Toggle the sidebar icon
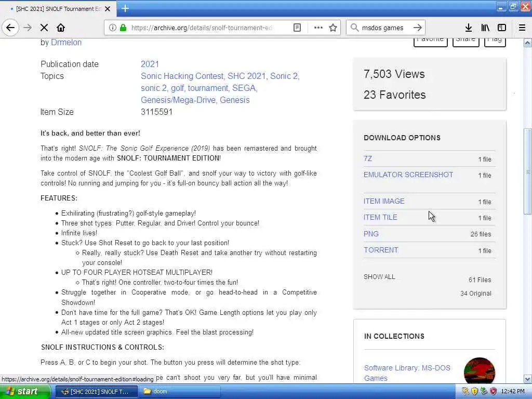This screenshot has height=399, width=532. click(502, 28)
